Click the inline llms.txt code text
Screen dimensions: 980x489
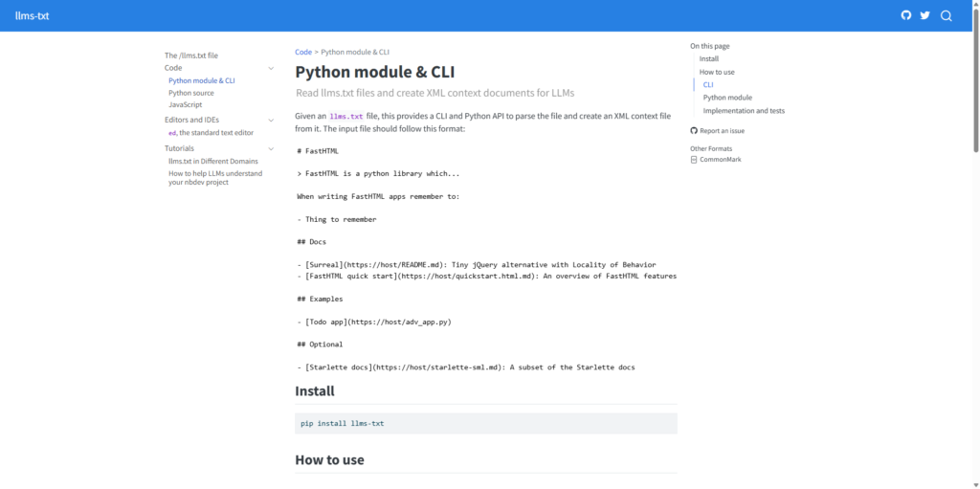[x=346, y=117]
